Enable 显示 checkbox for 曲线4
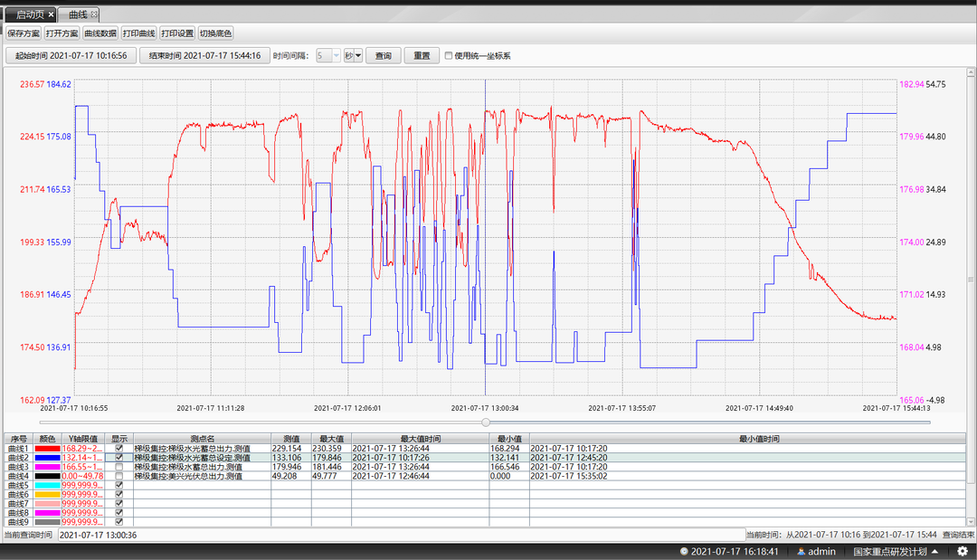The height and width of the screenshot is (560, 977). (119, 476)
